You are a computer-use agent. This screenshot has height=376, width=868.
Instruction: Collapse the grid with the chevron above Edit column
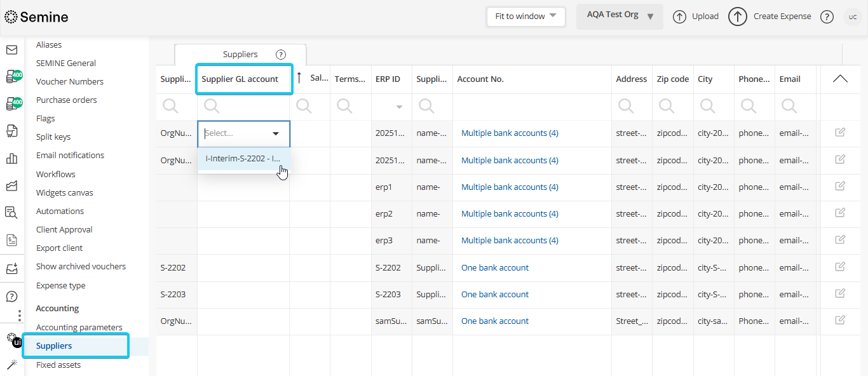[840, 79]
